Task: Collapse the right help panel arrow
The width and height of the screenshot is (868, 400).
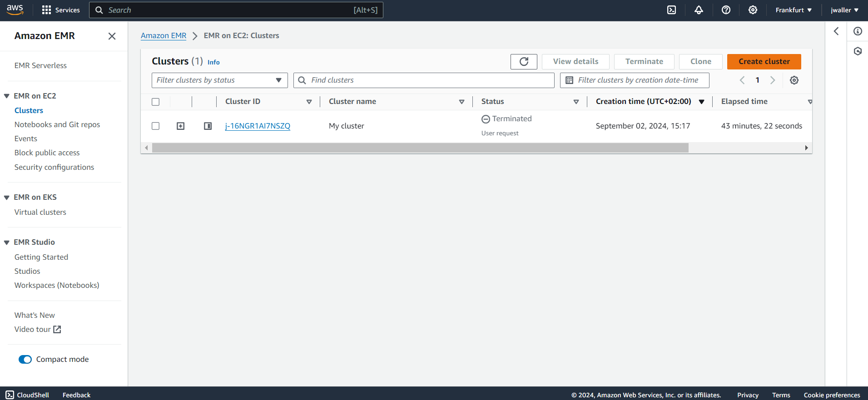Action: pyautogui.click(x=836, y=31)
